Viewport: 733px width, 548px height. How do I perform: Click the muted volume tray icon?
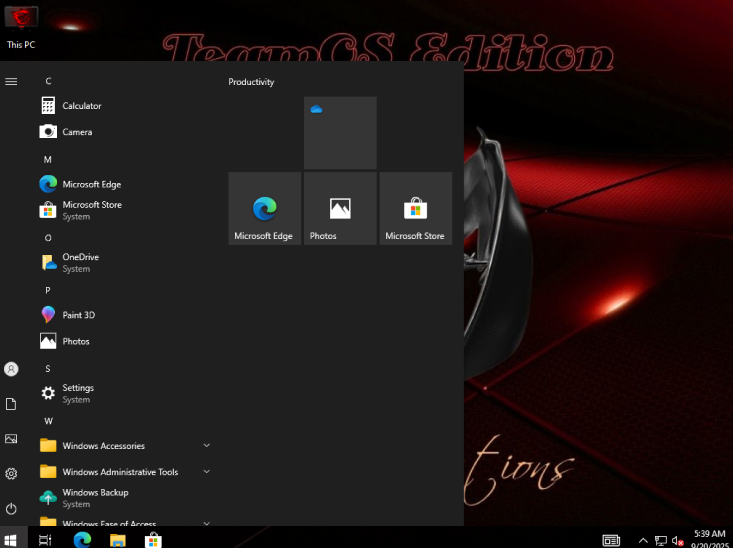[677, 541]
